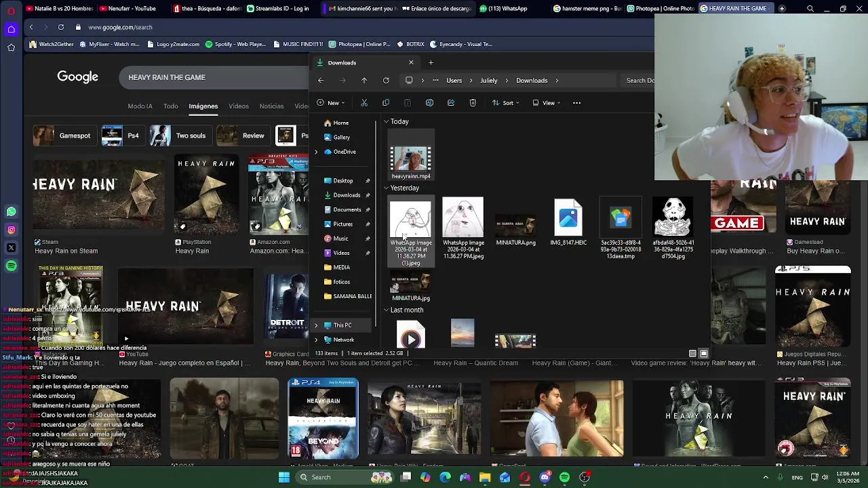Collapse the Last month group

(386, 310)
